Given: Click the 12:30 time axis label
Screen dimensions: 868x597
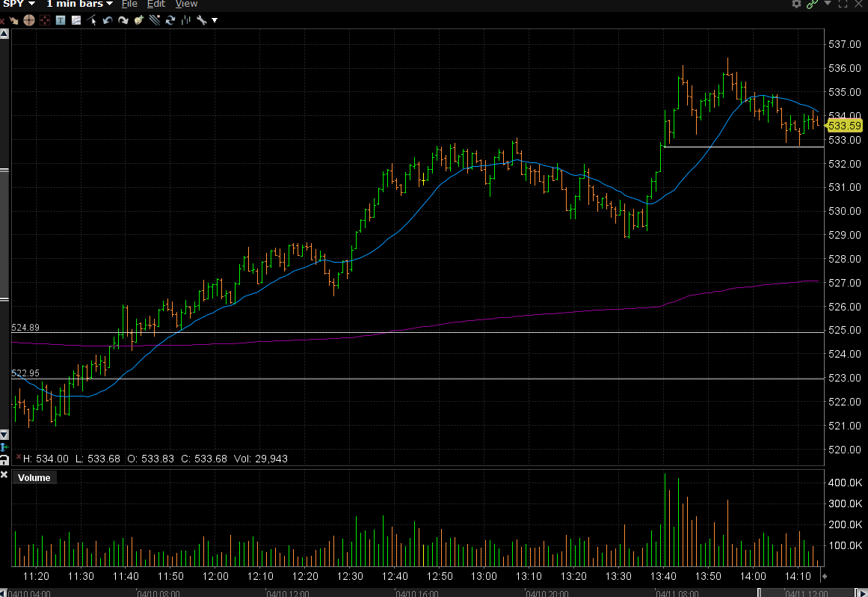Looking at the screenshot, I should click(x=350, y=577).
